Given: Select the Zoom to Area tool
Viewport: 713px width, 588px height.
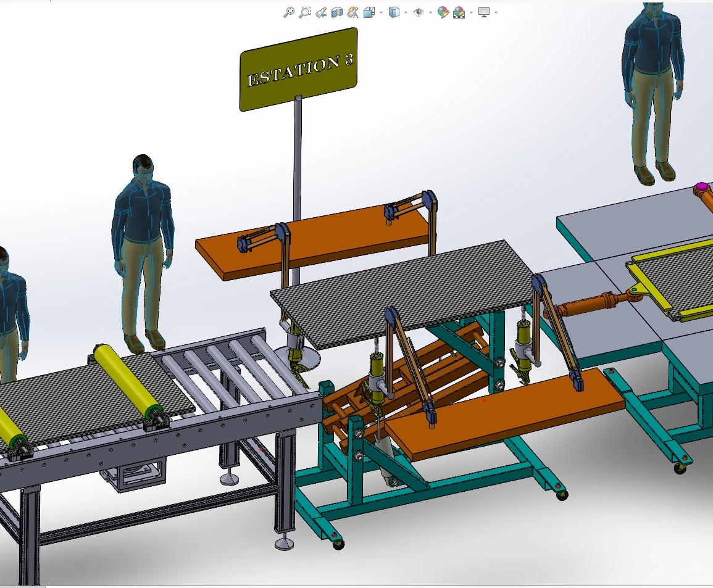Looking at the screenshot, I should pos(305,12).
